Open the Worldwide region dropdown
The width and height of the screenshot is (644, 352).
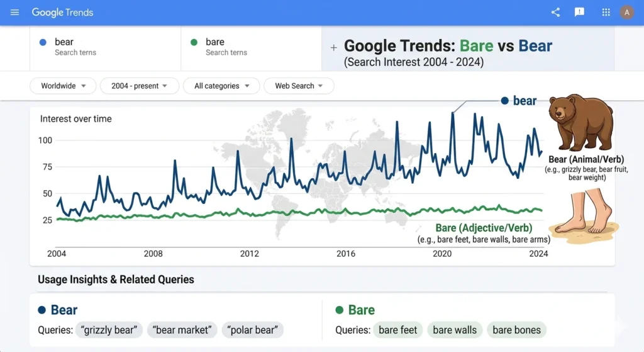[x=63, y=86]
